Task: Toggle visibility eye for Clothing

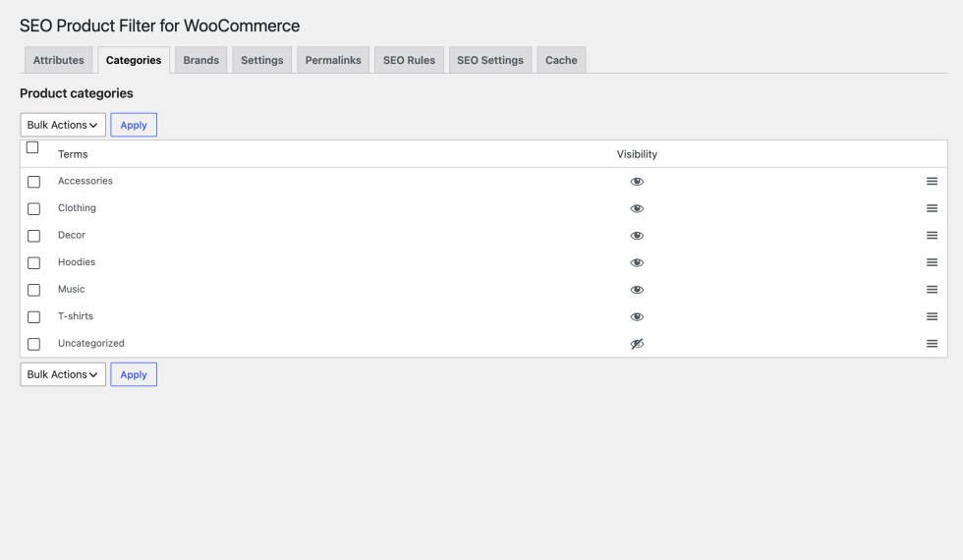Action: coord(637,208)
